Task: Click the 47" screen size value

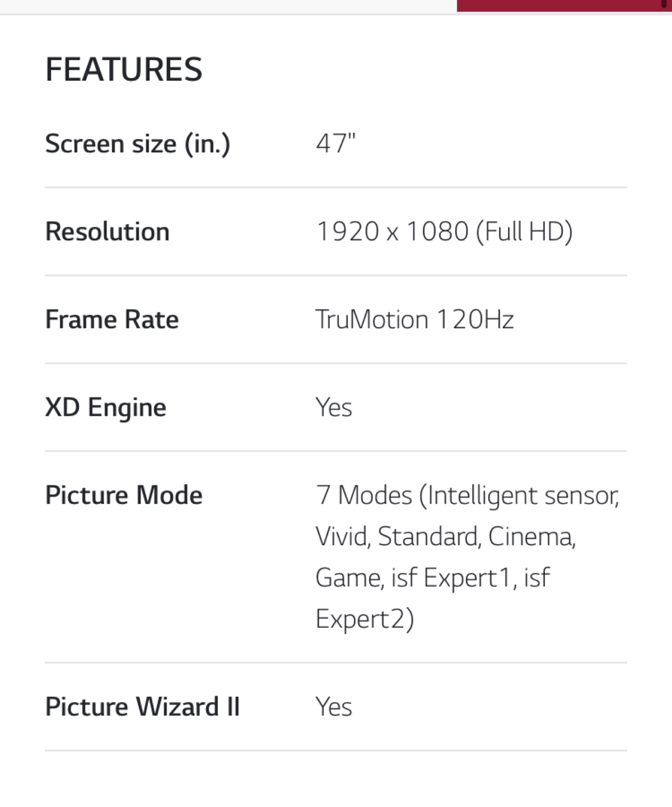Action: 336,143
